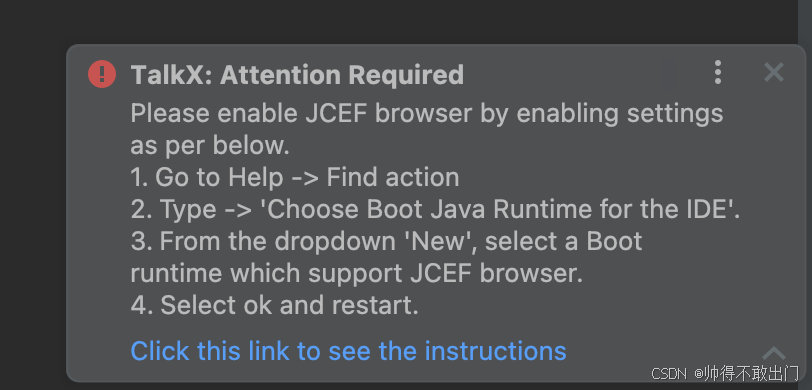Viewport: 812px width, 390px height.
Task: Click the '@帅得不敢出门' username watermark
Action: pos(747,373)
